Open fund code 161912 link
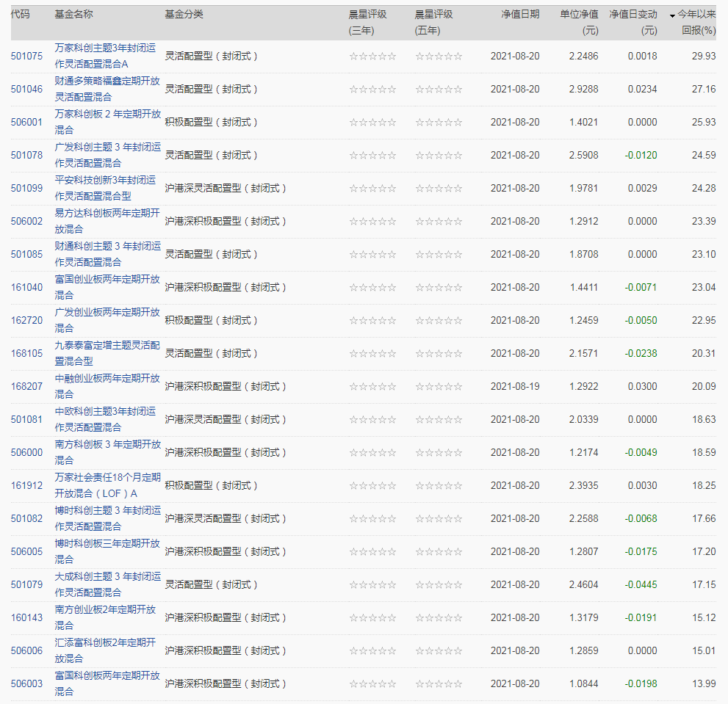 point(26,485)
